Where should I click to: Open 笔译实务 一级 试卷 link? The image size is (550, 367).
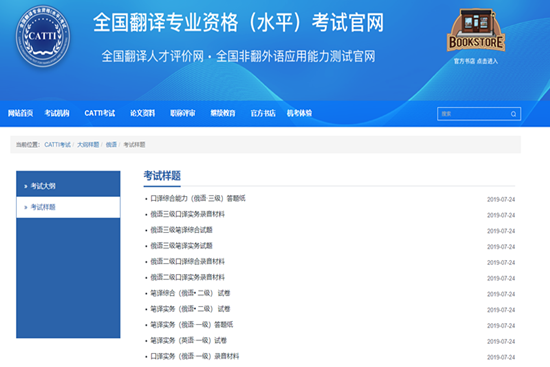pos(188,341)
